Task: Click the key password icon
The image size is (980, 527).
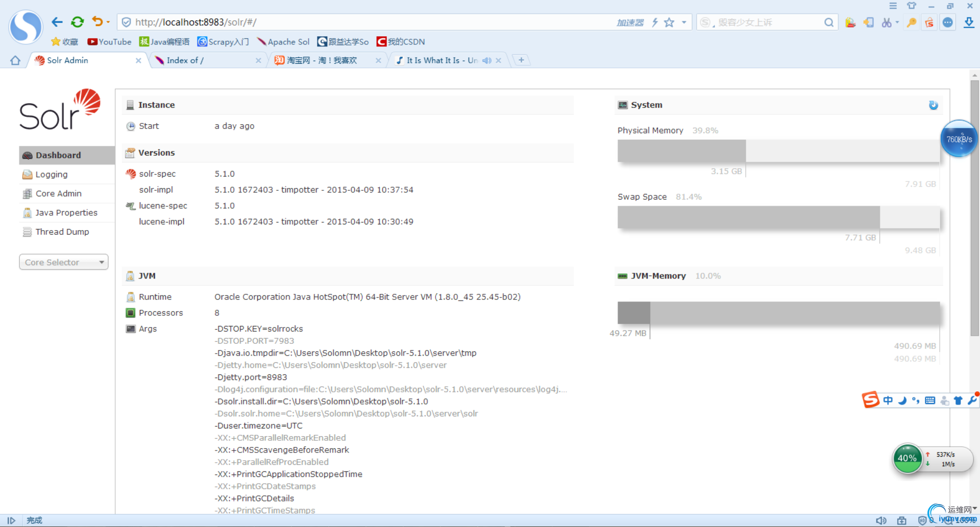Action: click(912, 22)
